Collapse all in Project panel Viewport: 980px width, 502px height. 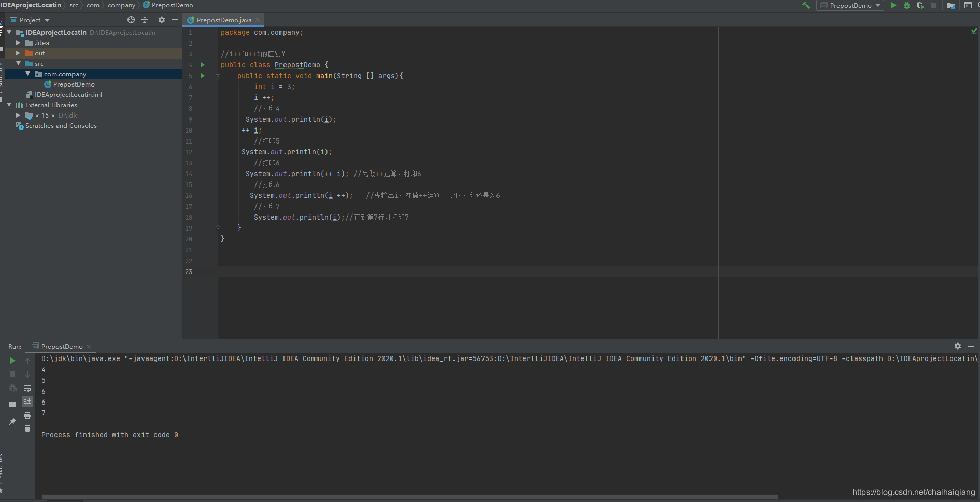click(145, 20)
